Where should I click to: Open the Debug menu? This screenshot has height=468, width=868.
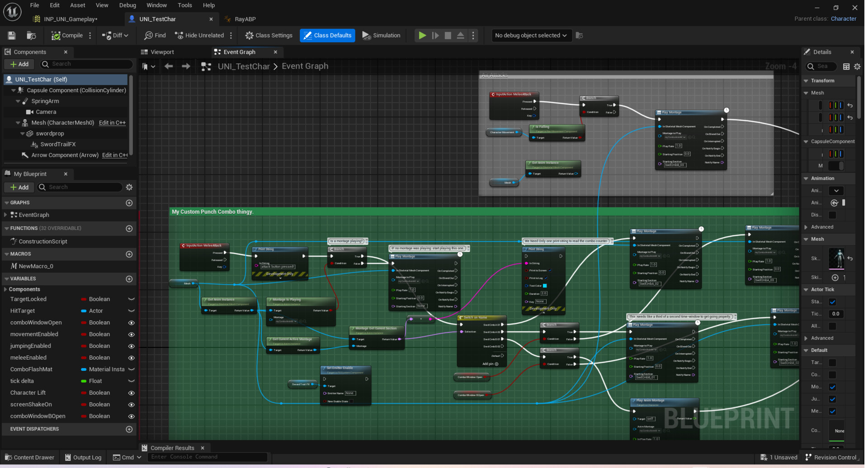click(127, 5)
